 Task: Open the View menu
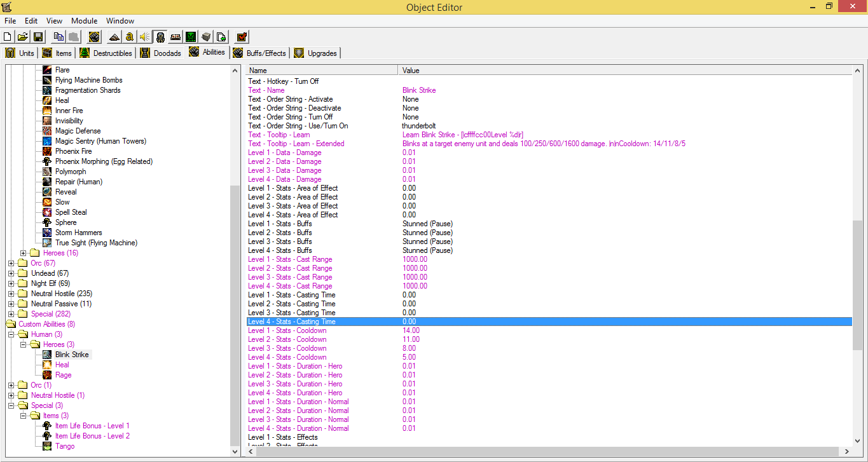coord(54,21)
